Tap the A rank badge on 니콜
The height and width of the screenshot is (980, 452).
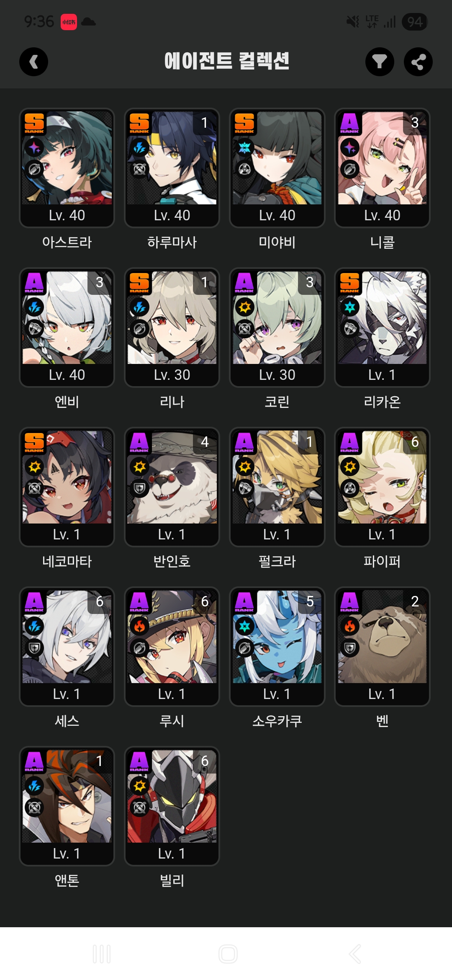pyautogui.click(x=350, y=123)
